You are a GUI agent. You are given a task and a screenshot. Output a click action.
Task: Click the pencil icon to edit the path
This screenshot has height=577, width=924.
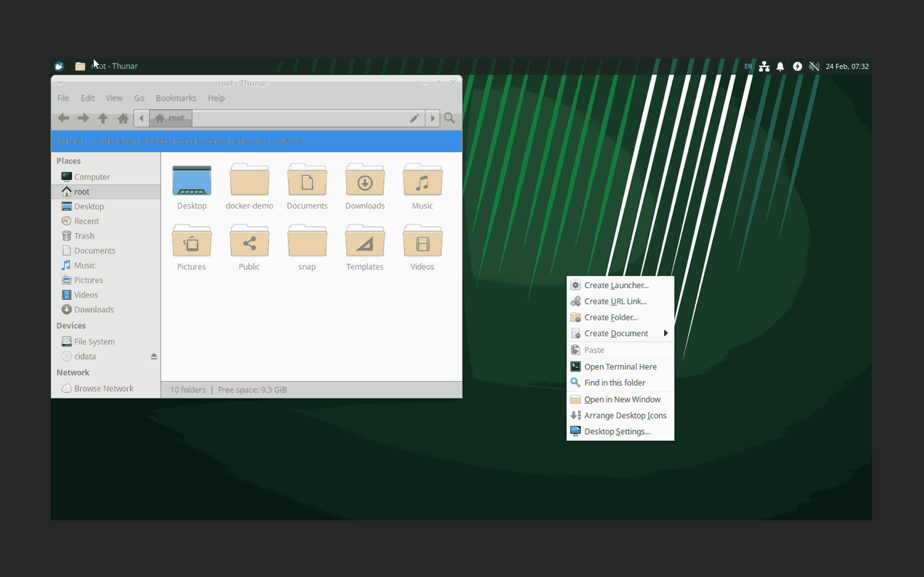414,118
